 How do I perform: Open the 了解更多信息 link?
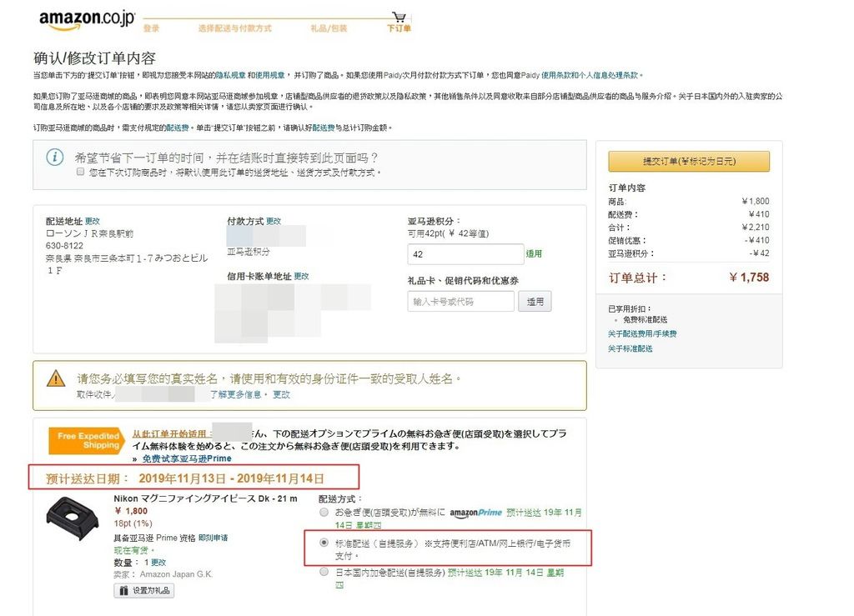[235, 394]
